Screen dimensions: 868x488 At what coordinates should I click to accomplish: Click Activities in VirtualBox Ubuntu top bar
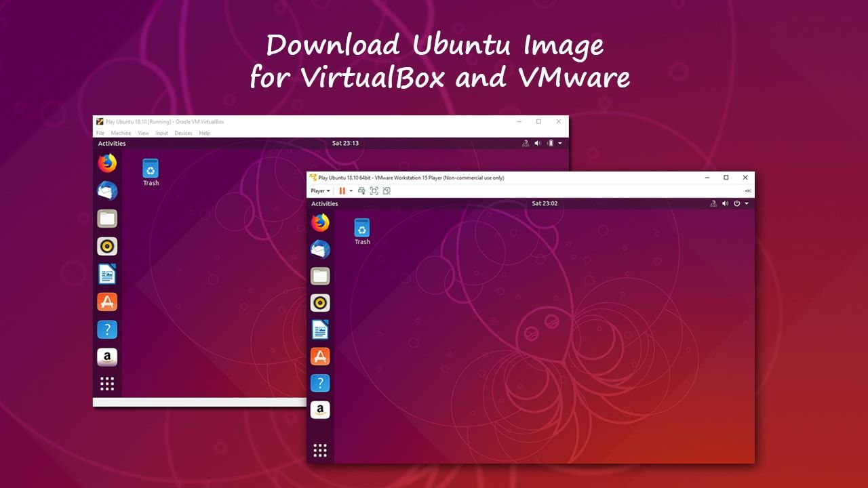click(112, 144)
